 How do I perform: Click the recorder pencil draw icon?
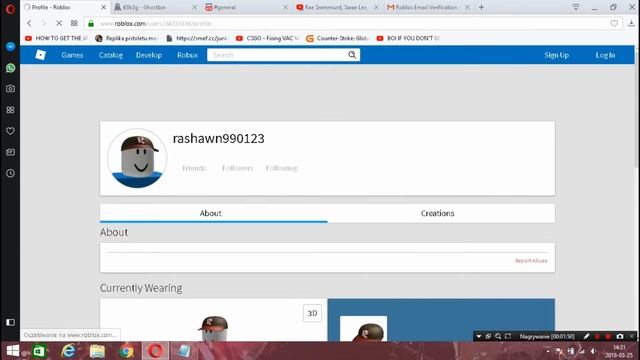[587, 336]
